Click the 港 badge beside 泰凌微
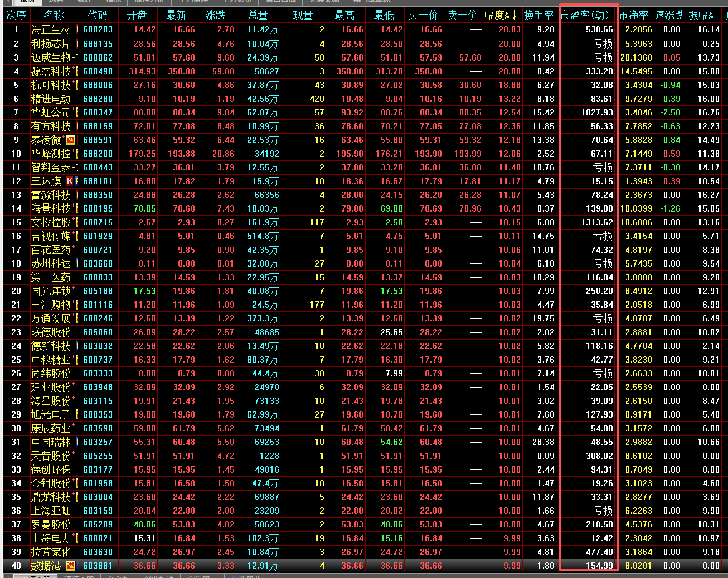Image resolution: width=728 pixels, height=578 pixels. pyautogui.click(x=70, y=140)
